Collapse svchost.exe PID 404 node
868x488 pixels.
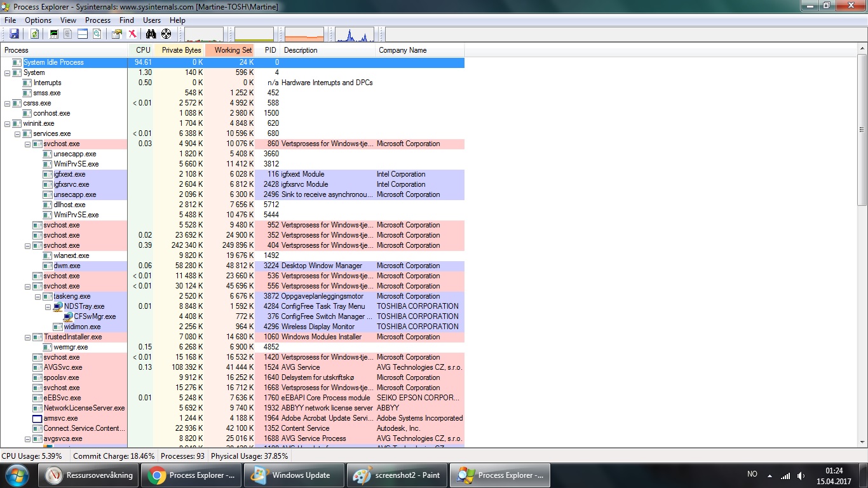27,245
